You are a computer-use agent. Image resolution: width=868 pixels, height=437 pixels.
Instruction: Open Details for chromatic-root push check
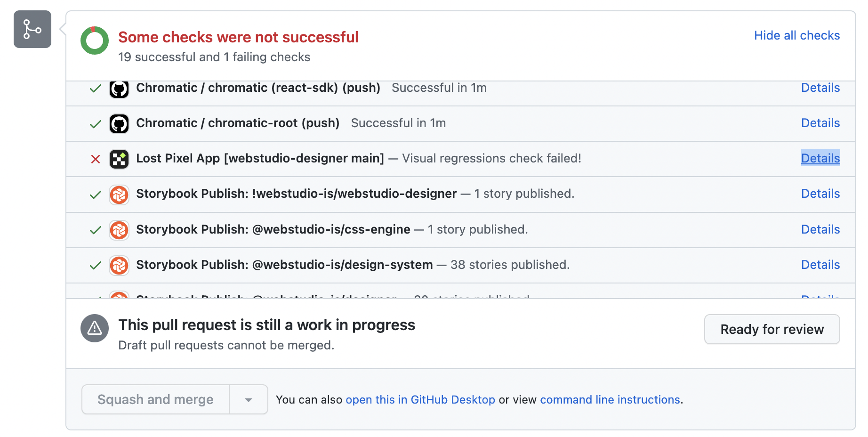tap(820, 123)
